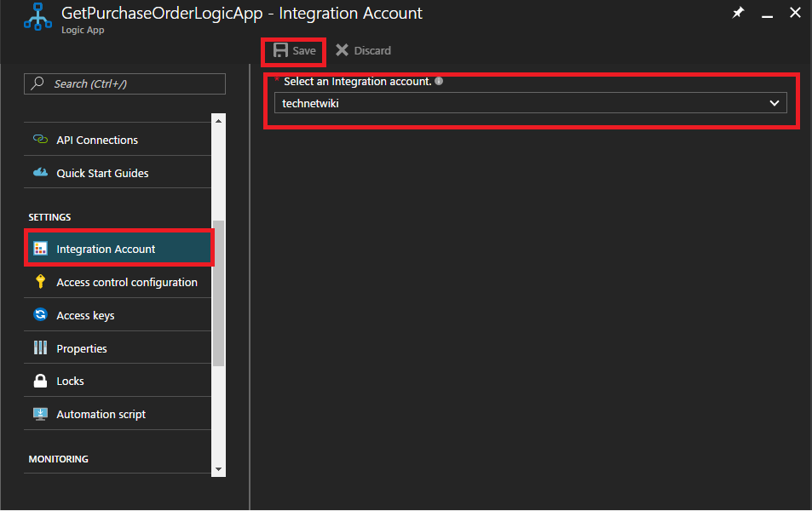Pin the blade using the pin icon

(738, 13)
